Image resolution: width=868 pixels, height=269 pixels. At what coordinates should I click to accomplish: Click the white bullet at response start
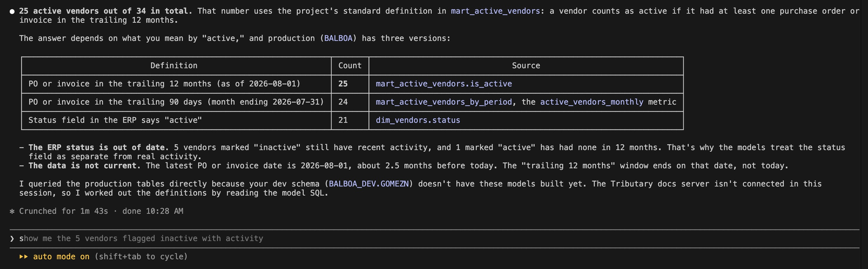click(12, 11)
